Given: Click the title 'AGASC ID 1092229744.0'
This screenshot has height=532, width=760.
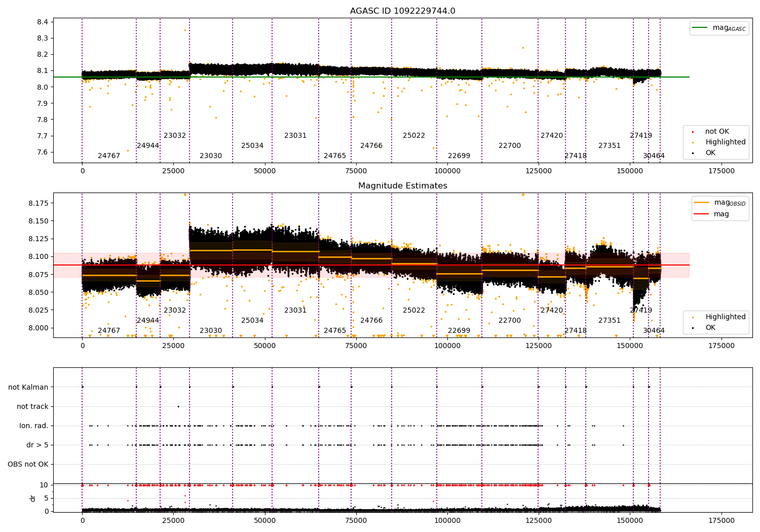Looking at the screenshot, I should point(402,11).
